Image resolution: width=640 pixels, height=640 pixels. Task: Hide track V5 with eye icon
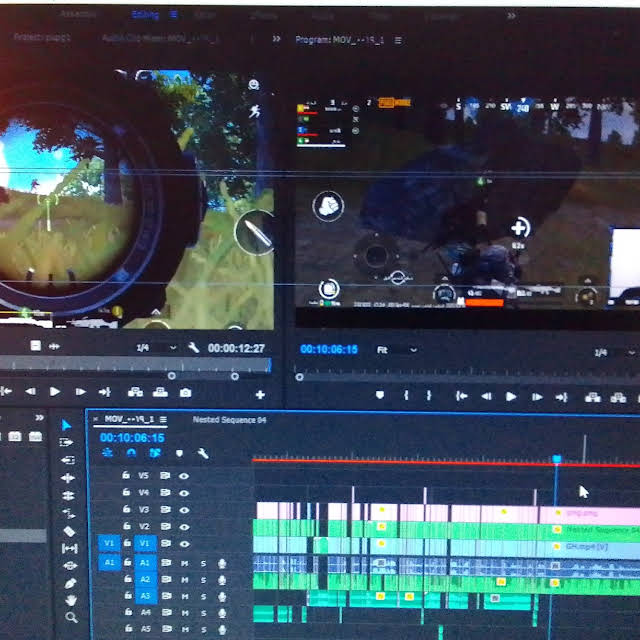[x=184, y=476]
